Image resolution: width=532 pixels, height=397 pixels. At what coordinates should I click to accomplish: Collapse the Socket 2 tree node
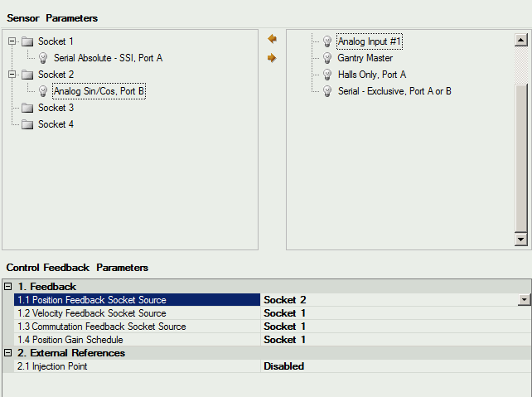coord(12,75)
